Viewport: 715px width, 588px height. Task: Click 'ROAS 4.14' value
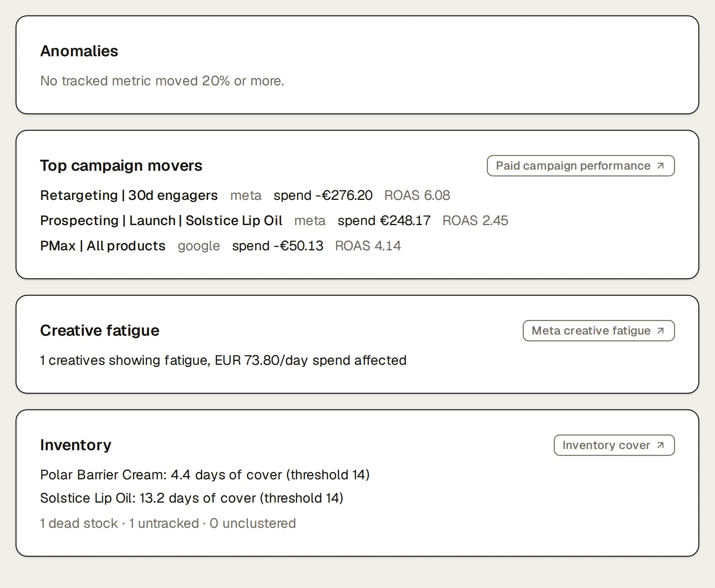[x=368, y=246]
